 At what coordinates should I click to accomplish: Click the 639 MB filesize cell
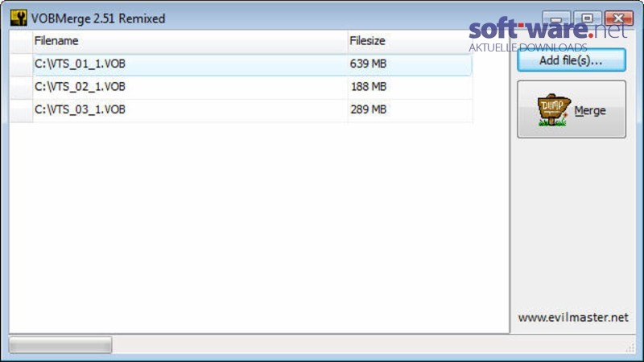410,64
